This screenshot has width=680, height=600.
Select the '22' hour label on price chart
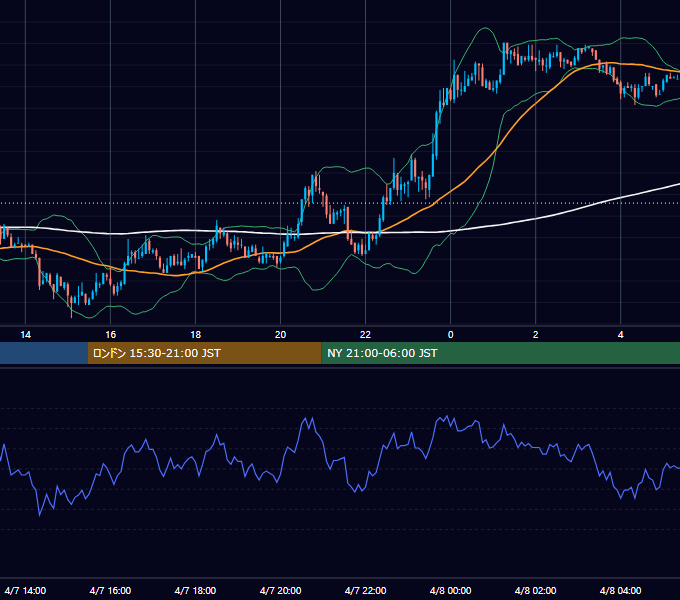366,335
